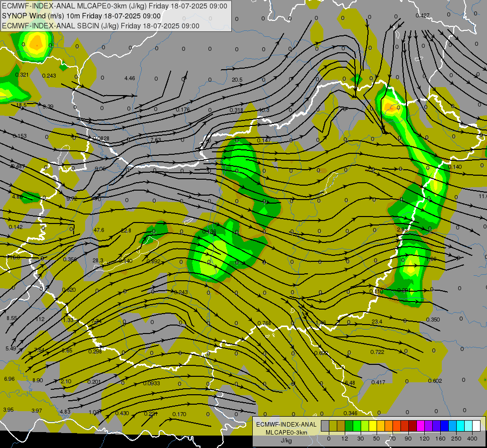Click the SYNOP Wind 10m title line
Viewport: 487px width, 448px height.
point(82,16)
